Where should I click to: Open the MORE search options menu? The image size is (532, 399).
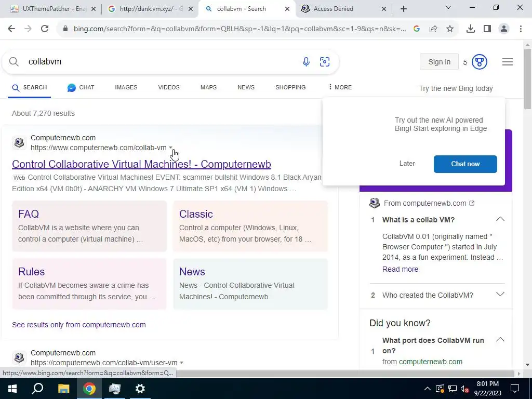pyautogui.click(x=340, y=87)
